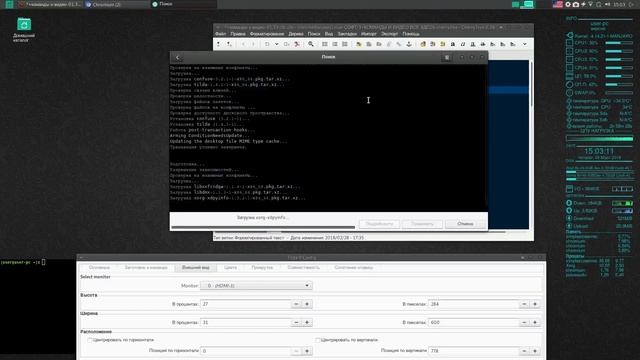Click the package download progress bar

(x=263, y=227)
